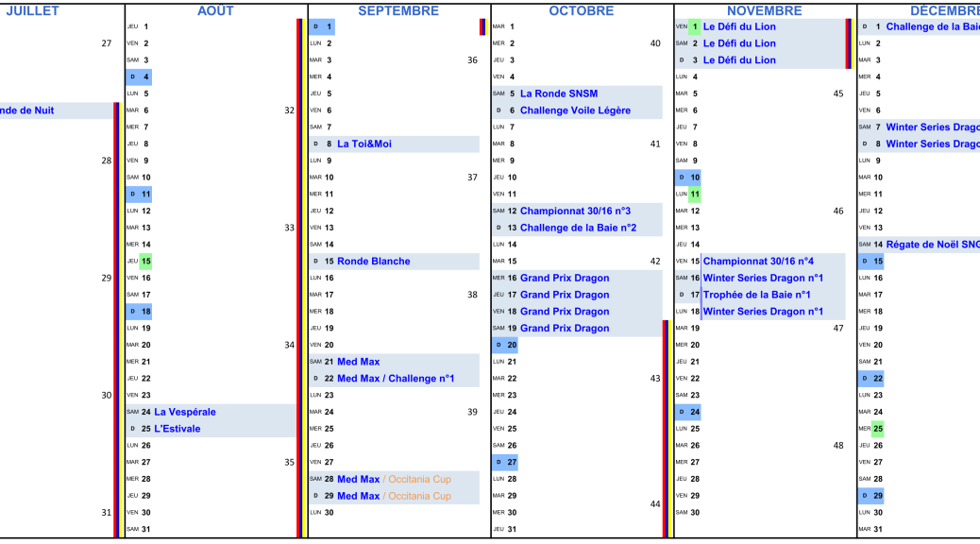980x544 pixels.
Task: Open Grand Prix Dragon on October 19
Action: [565, 329]
